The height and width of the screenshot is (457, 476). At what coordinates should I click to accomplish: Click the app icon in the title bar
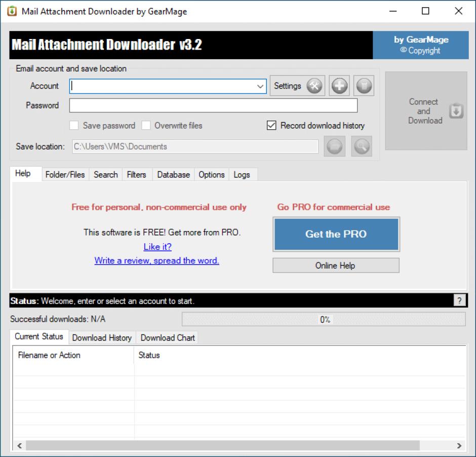(12, 11)
